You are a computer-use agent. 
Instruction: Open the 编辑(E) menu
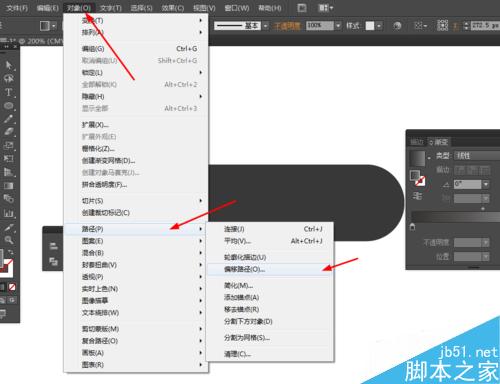click(x=48, y=8)
